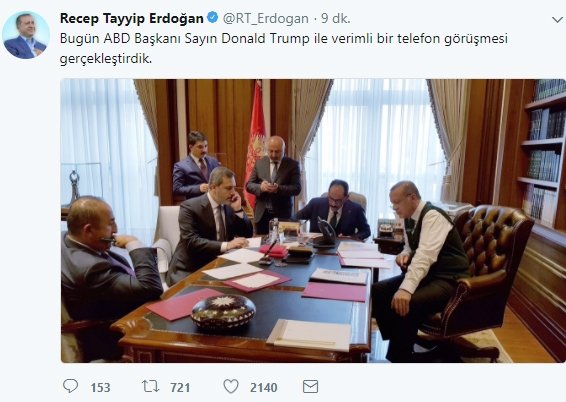Open Recep Tayyip Erdoğan display name link
566x402 pixels.
pos(132,18)
